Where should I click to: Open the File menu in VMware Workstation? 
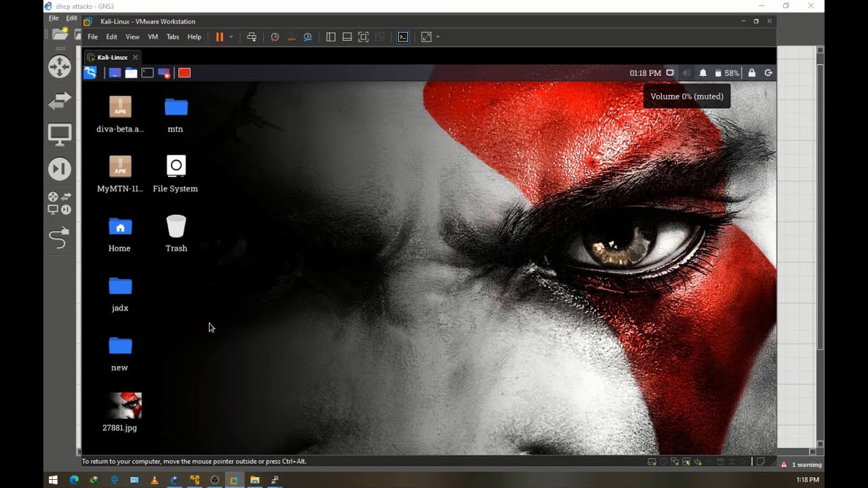(x=93, y=37)
